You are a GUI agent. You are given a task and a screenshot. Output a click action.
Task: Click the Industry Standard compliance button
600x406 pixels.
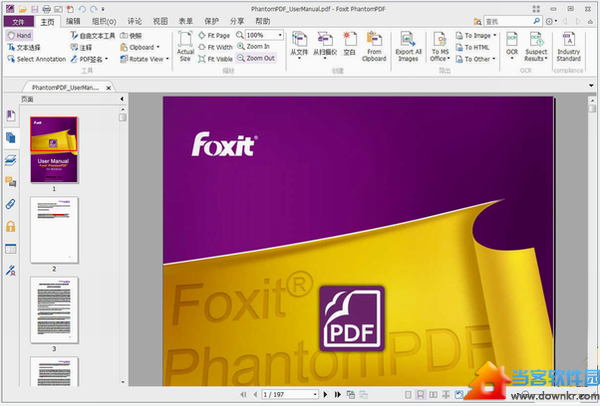(569, 47)
